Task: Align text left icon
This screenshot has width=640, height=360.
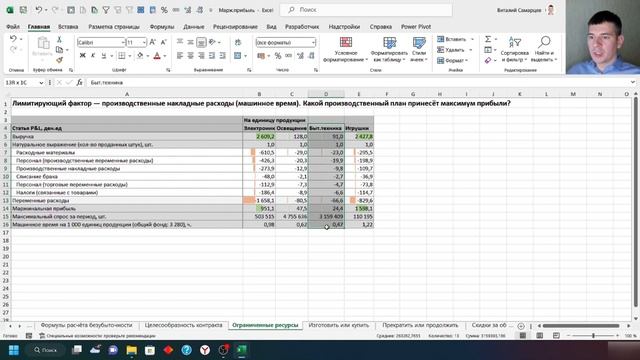Action: [x=180, y=56]
